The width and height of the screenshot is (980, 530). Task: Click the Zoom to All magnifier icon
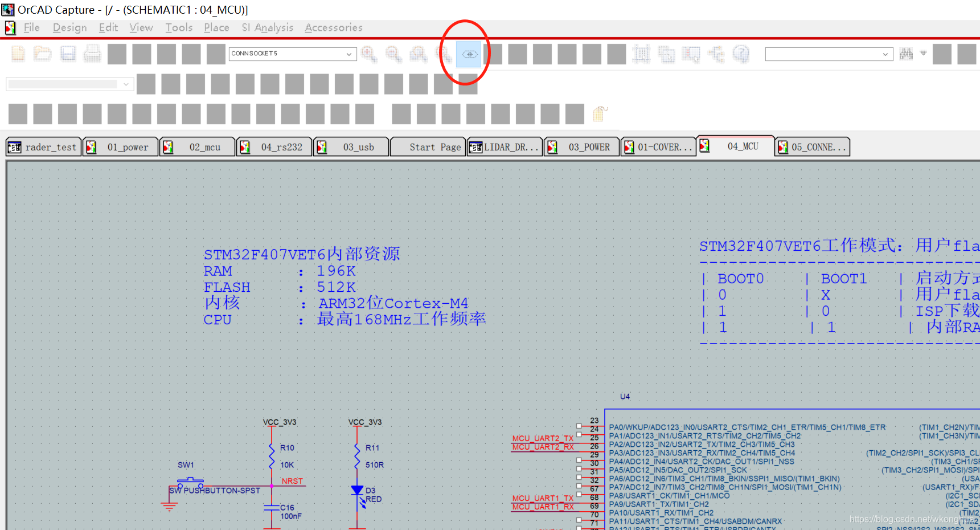pos(444,54)
